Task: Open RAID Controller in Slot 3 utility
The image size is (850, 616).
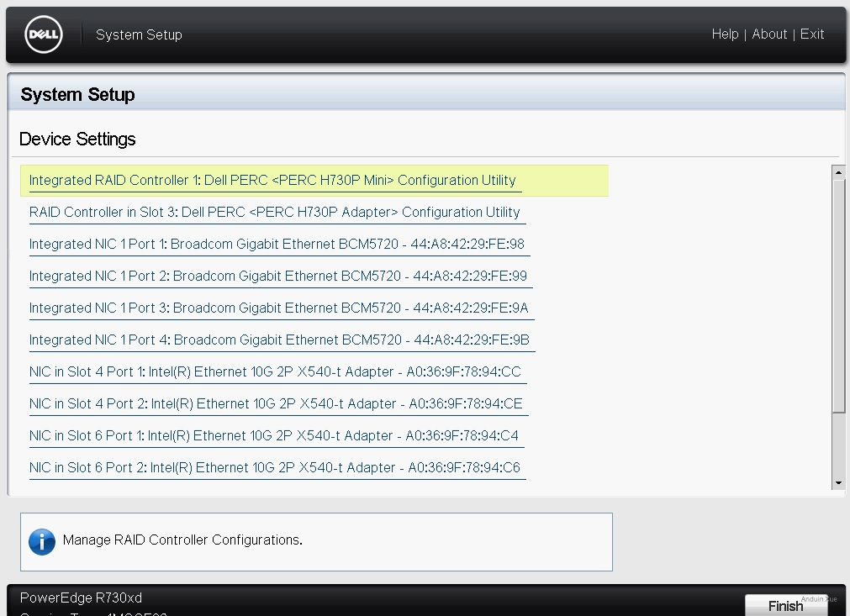Action: [x=274, y=213]
